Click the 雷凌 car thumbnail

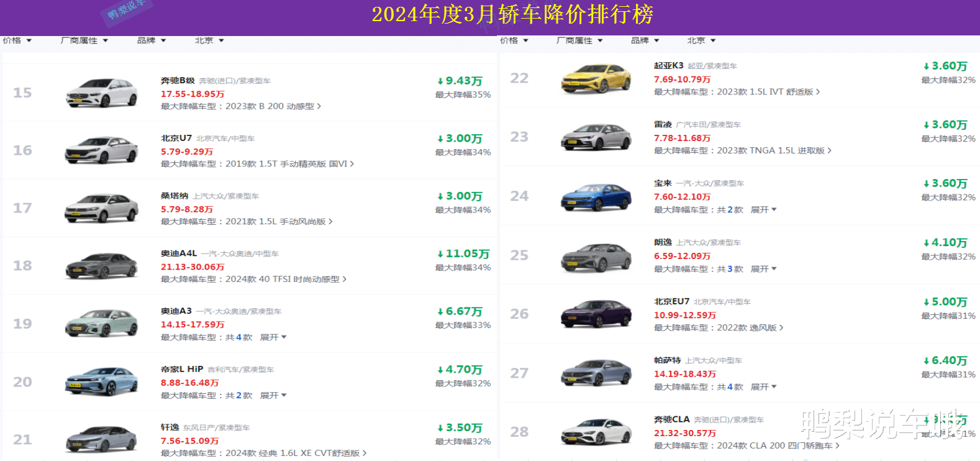tap(596, 137)
